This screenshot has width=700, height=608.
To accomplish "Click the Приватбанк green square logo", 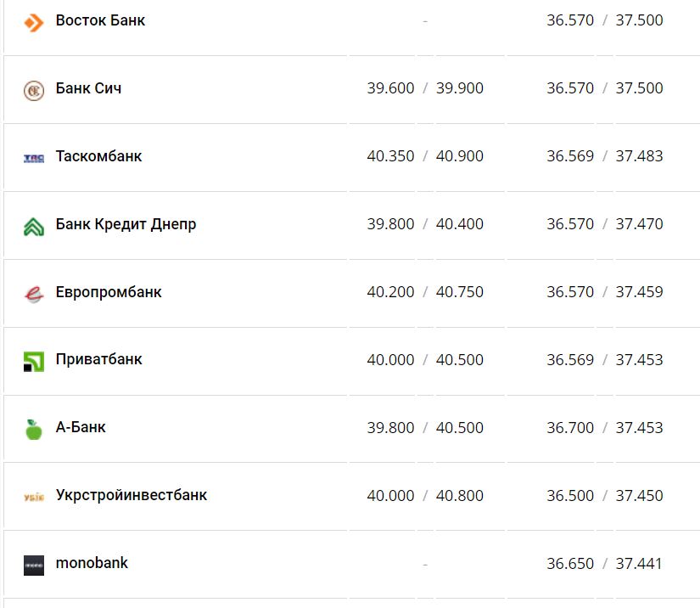I will point(33,362).
